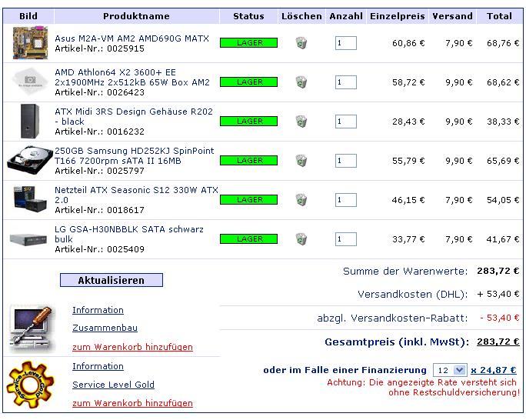Viewport: 526px width, 420px height.
Task: Delete the Samsung HD252KJ hard drive item
Action: [x=301, y=161]
